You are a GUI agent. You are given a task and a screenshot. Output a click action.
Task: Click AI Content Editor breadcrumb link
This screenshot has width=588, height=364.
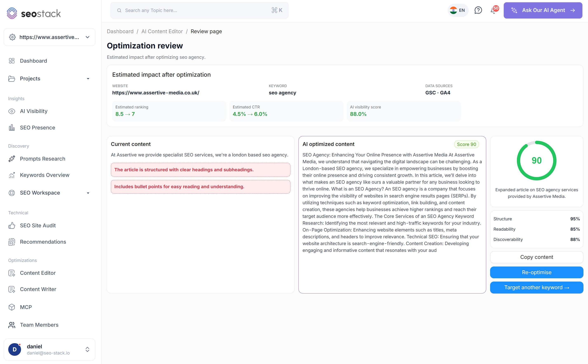click(162, 31)
